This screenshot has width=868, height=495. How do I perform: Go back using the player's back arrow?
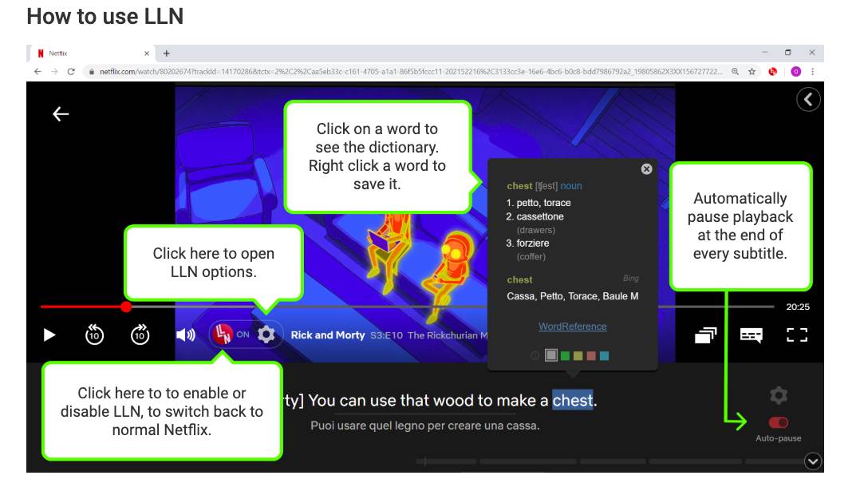click(59, 114)
